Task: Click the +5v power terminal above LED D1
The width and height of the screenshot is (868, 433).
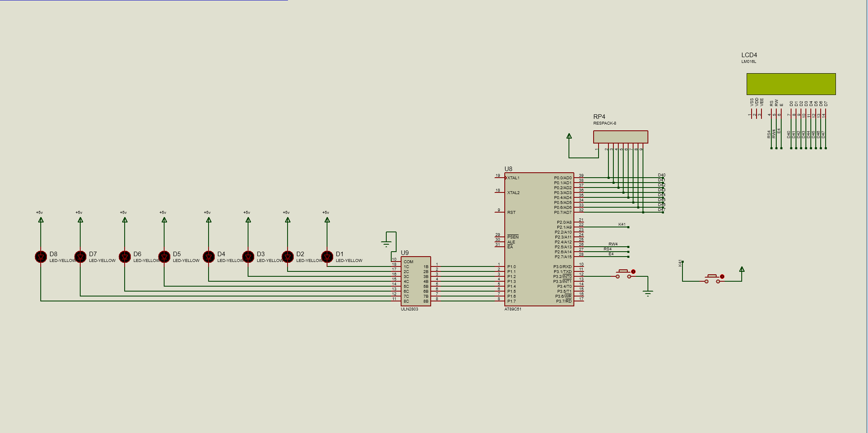Action: click(x=327, y=220)
